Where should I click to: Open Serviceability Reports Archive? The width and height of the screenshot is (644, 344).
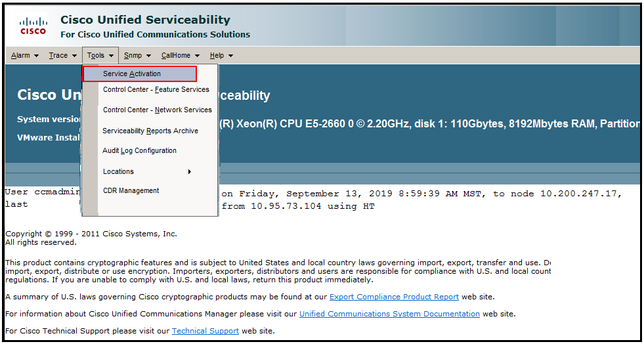coord(150,131)
